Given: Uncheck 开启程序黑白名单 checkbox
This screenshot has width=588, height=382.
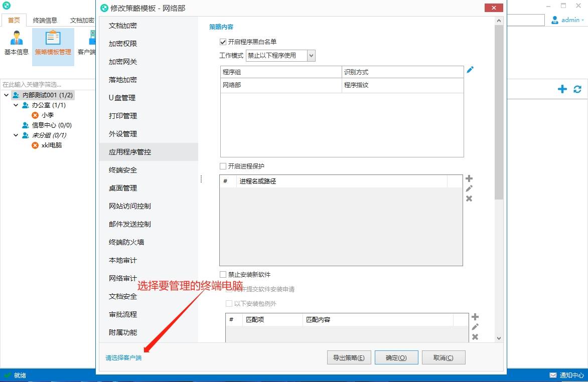Looking at the screenshot, I should [x=223, y=42].
